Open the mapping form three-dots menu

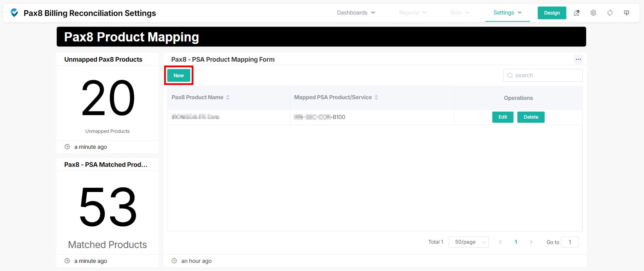[x=578, y=60]
